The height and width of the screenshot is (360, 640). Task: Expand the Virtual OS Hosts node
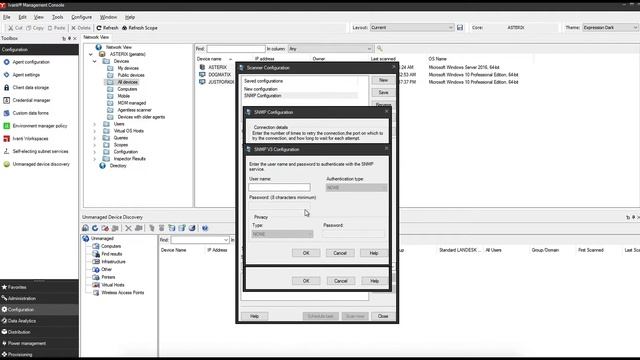coord(95,131)
